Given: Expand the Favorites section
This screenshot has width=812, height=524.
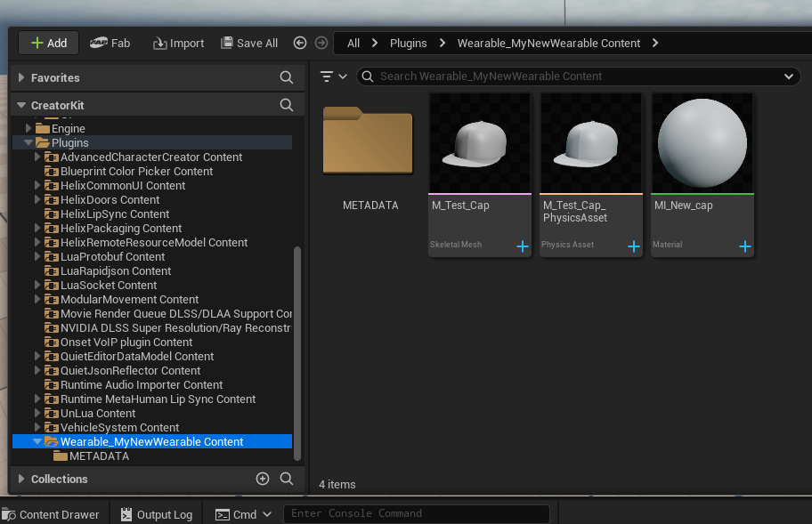Looking at the screenshot, I should click(21, 78).
